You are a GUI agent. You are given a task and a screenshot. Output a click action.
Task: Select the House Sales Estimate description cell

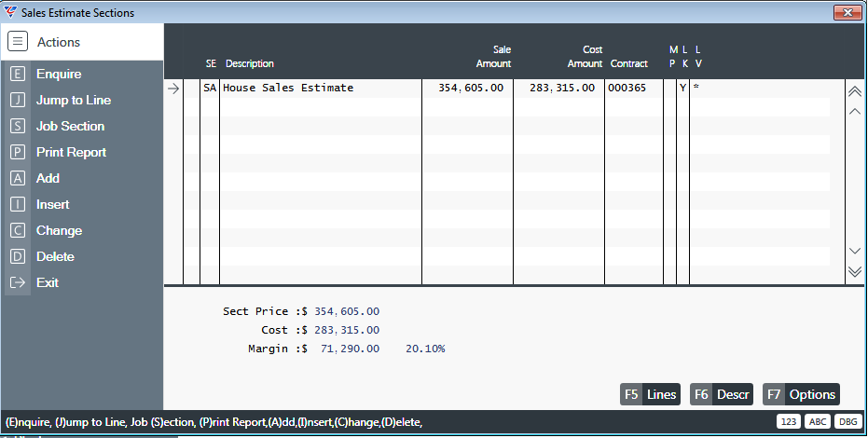click(321, 88)
